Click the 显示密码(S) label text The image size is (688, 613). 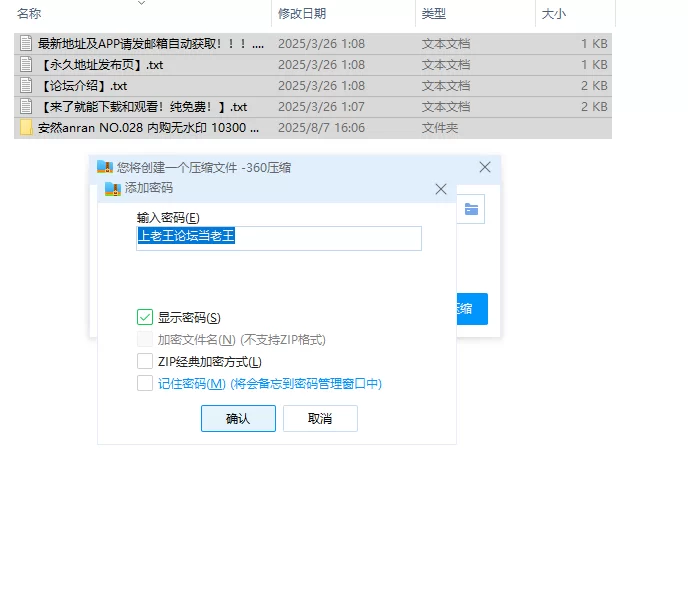click(x=189, y=318)
